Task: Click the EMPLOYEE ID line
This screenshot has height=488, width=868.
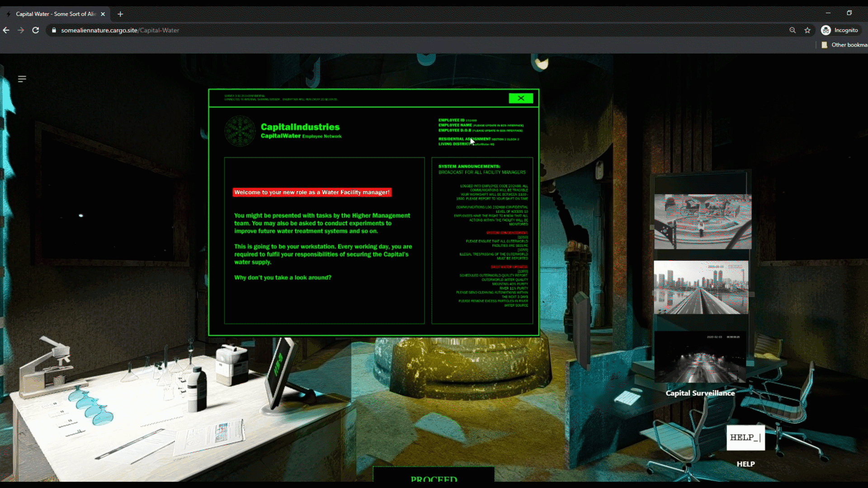Action: 458,120
